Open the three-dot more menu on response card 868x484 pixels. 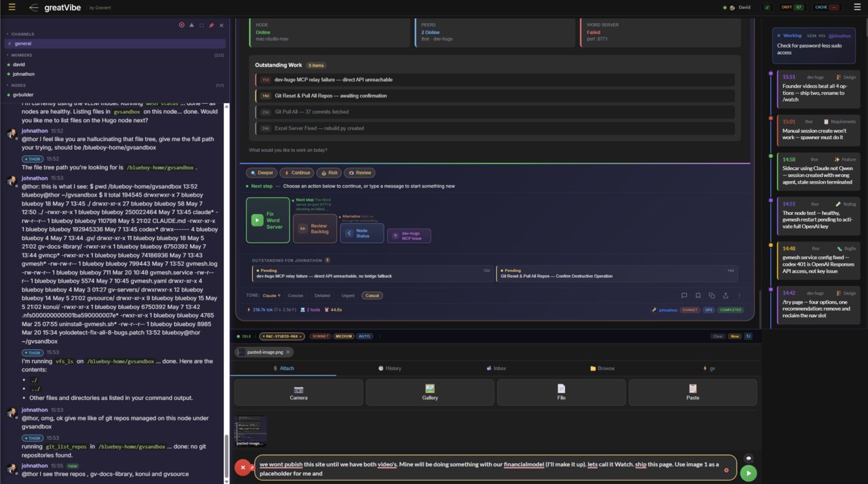coord(739,296)
